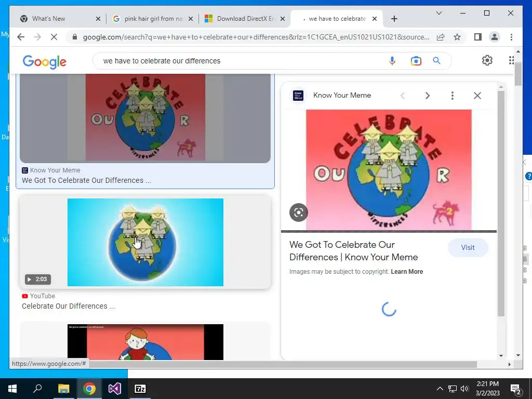Screen dimensions: 532x399
Task: Click page vertical scrollbar thumb
Action: (x=518, y=74)
